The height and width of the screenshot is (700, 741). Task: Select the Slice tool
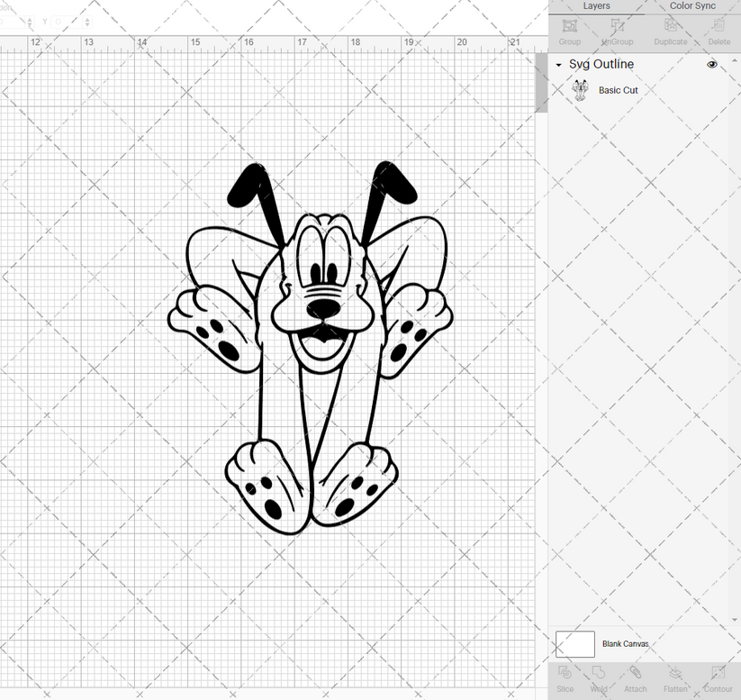(x=565, y=680)
